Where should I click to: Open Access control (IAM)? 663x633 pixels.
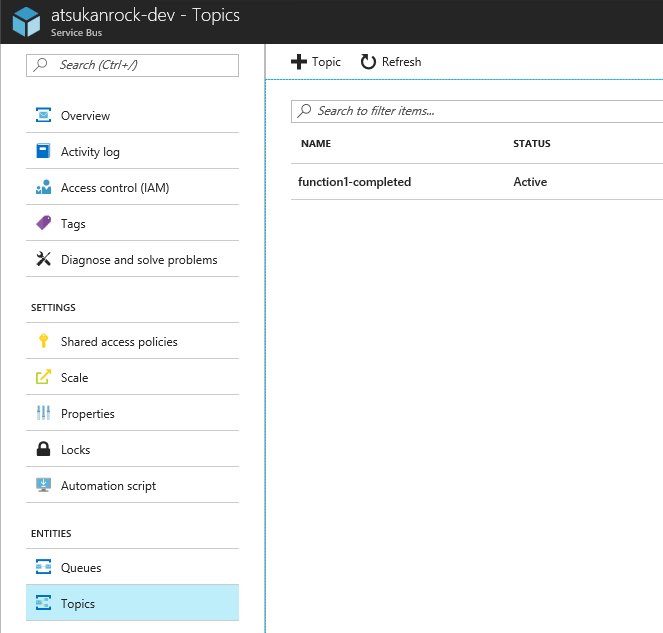tap(132, 187)
